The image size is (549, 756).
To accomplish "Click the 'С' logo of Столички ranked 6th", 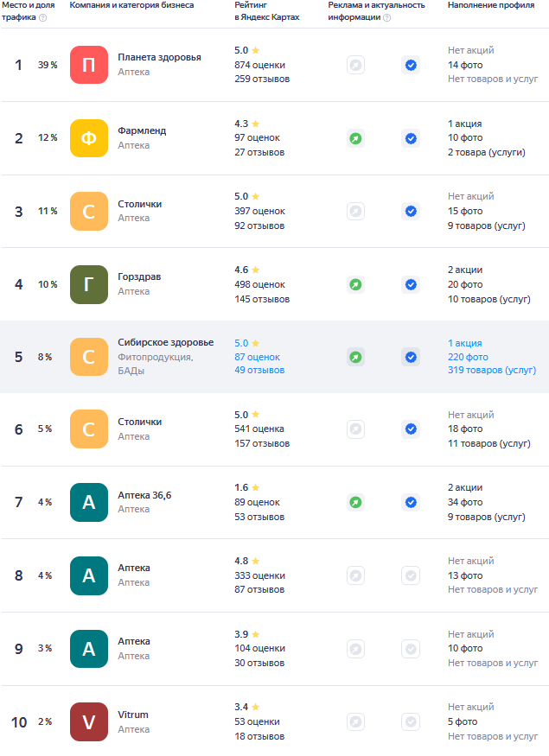I will point(89,429).
